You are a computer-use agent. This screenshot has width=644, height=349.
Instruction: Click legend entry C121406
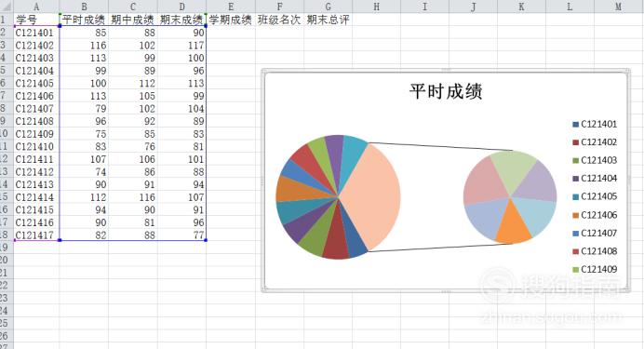point(595,215)
